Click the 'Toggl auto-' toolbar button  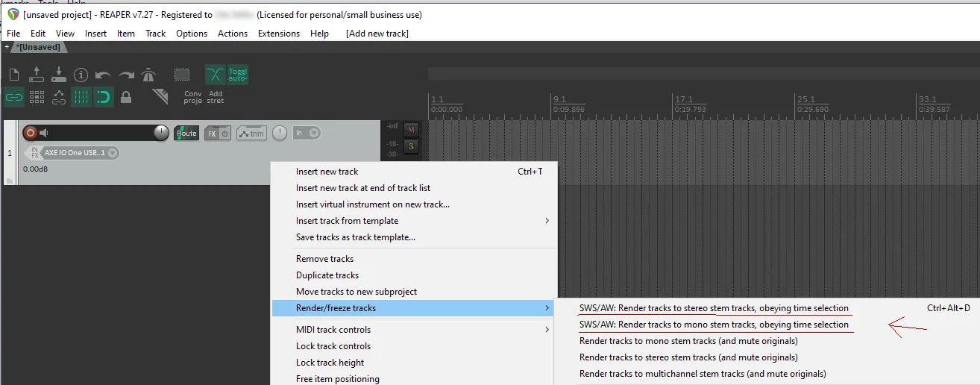coord(238,75)
